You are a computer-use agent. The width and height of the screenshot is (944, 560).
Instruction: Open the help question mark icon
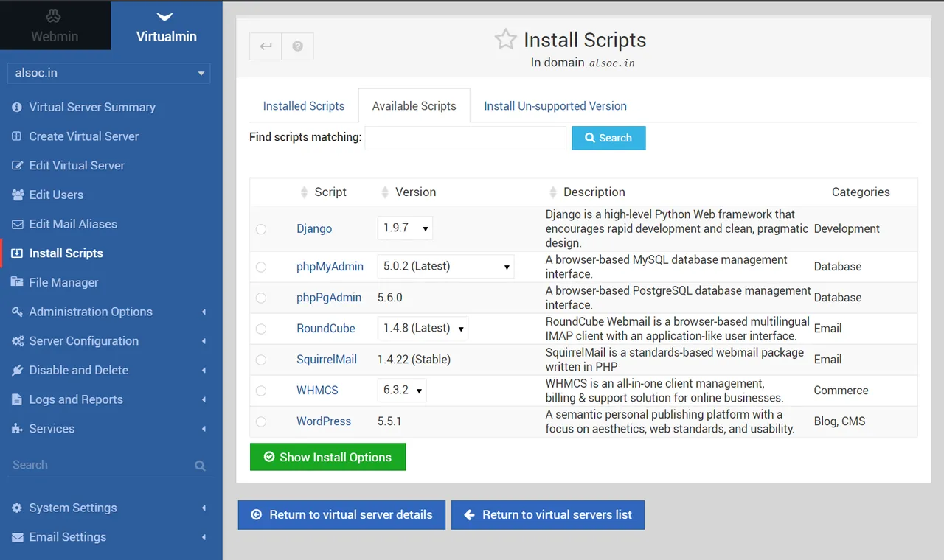coord(297,46)
